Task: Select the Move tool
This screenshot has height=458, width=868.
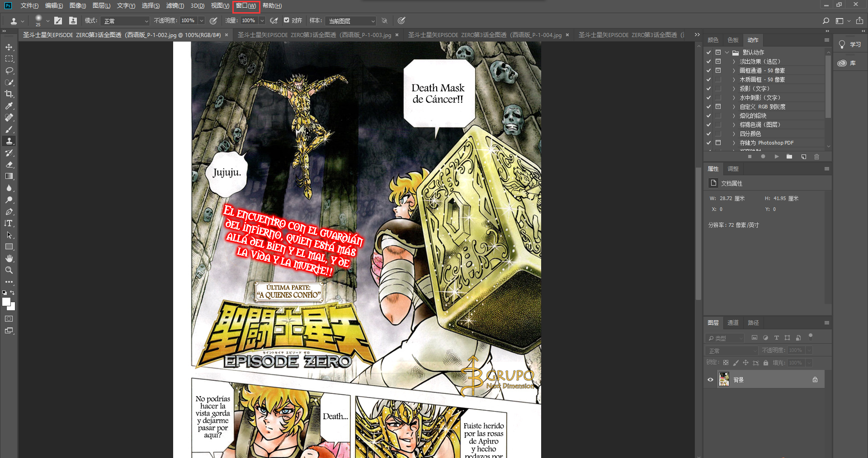Action: [9, 47]
